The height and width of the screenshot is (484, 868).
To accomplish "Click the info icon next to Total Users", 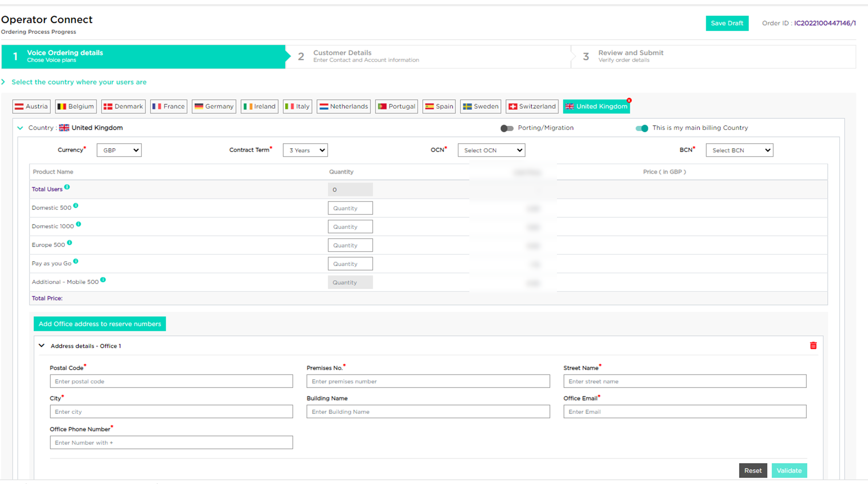I will 67,187.
